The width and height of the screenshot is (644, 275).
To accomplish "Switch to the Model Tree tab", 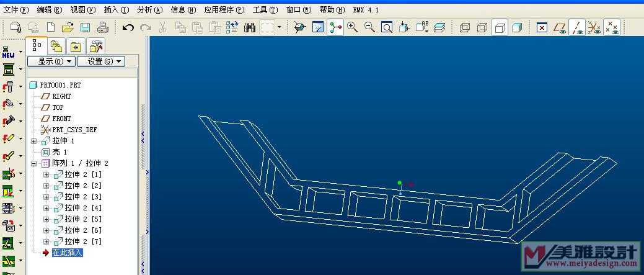I will [x=37, y=45].
